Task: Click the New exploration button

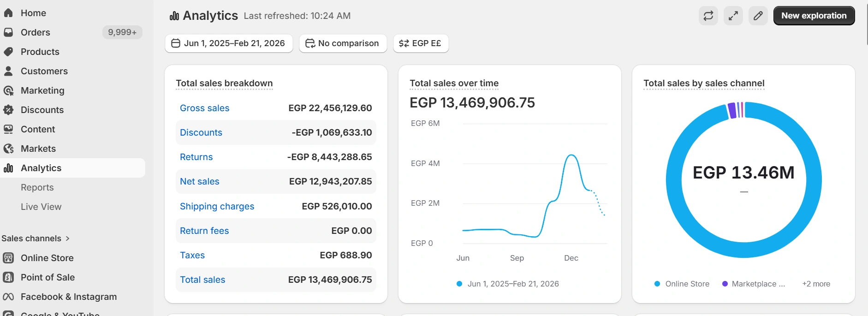Action: coord(814,16)
